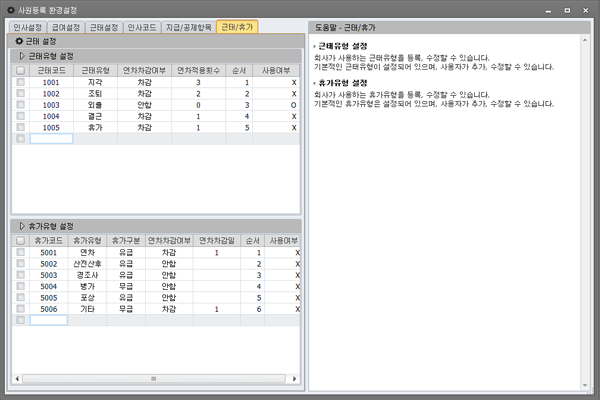This screenshot has width=600, height=400.
Task: Click help panel scroll-up arrow
Action: (x=585, y=40)
